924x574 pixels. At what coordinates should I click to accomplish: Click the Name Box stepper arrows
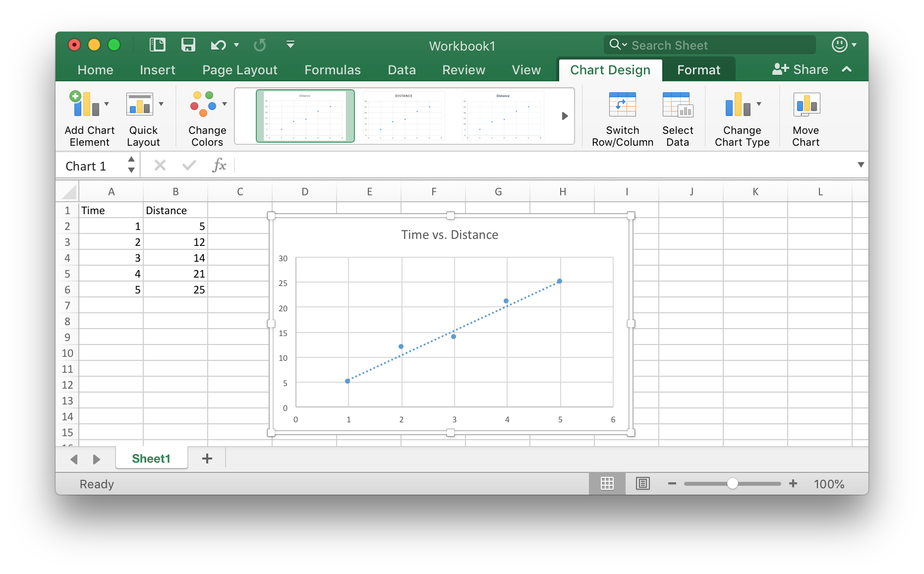click(131, 165)
